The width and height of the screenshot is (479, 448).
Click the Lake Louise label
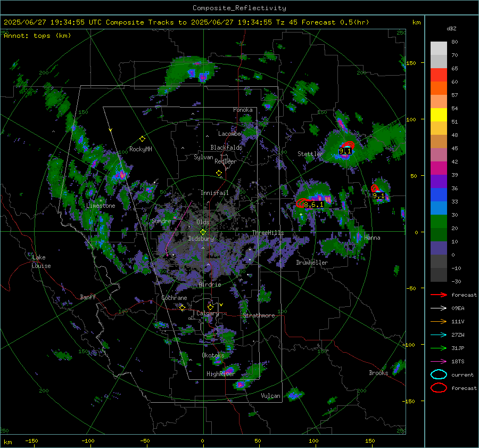41,262
